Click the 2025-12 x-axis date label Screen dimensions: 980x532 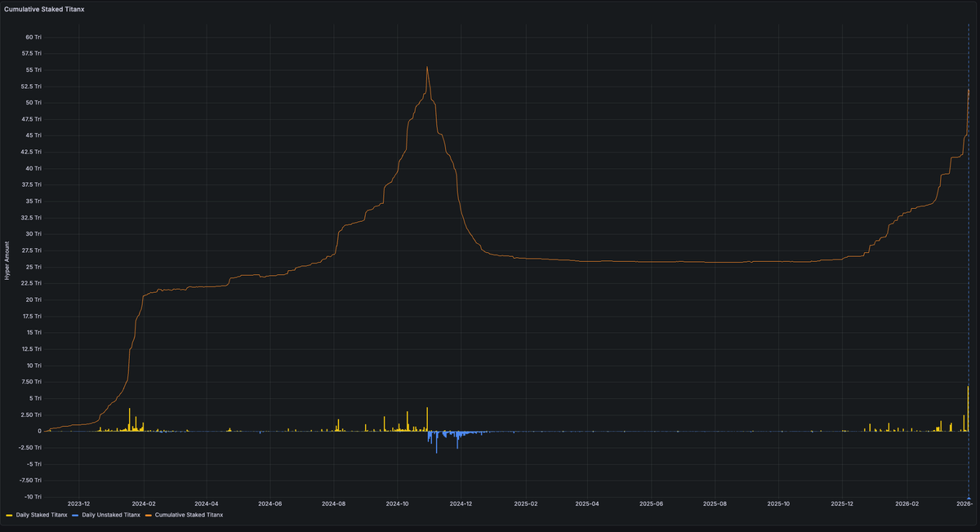pos(843,505)
